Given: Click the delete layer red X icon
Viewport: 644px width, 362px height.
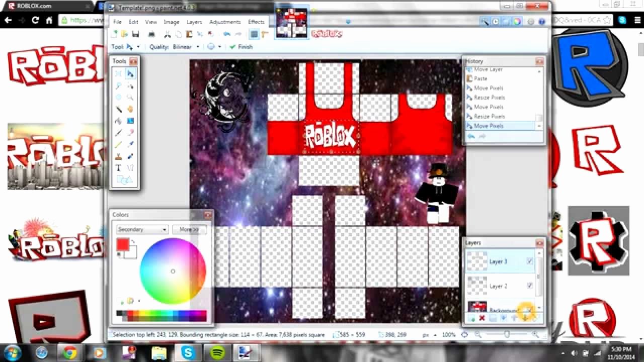Looking at the screenshot, I should [x=482, y=318].
